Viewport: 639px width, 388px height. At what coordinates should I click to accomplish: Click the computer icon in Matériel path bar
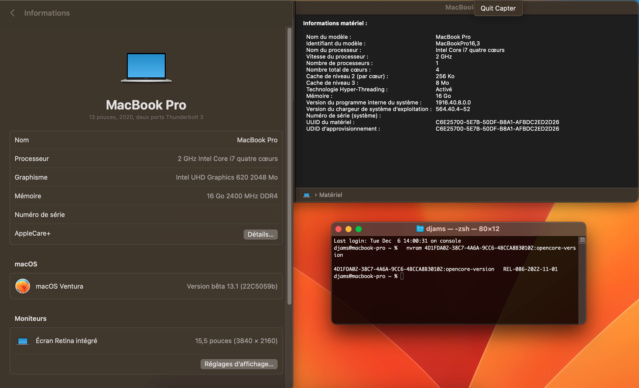click(306, 195)
